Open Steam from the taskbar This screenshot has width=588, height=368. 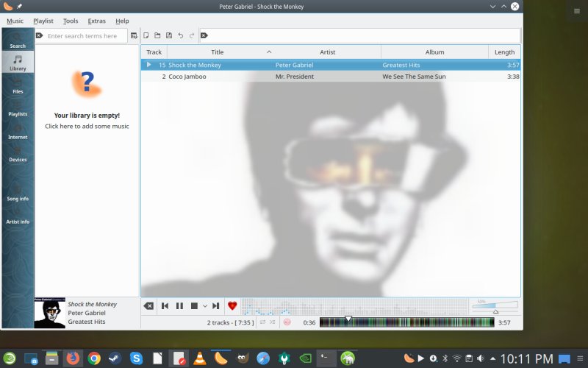point(115,358)
